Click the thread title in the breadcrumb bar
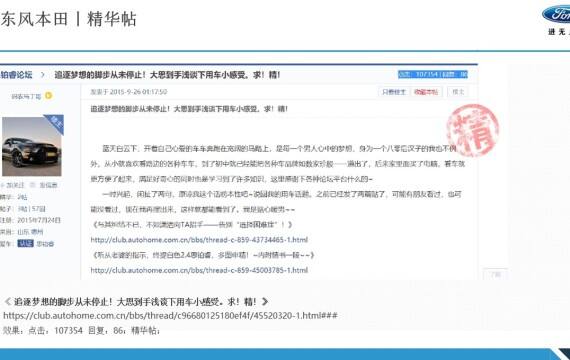Viewport: 570px width, 360px height. [167, 75]
